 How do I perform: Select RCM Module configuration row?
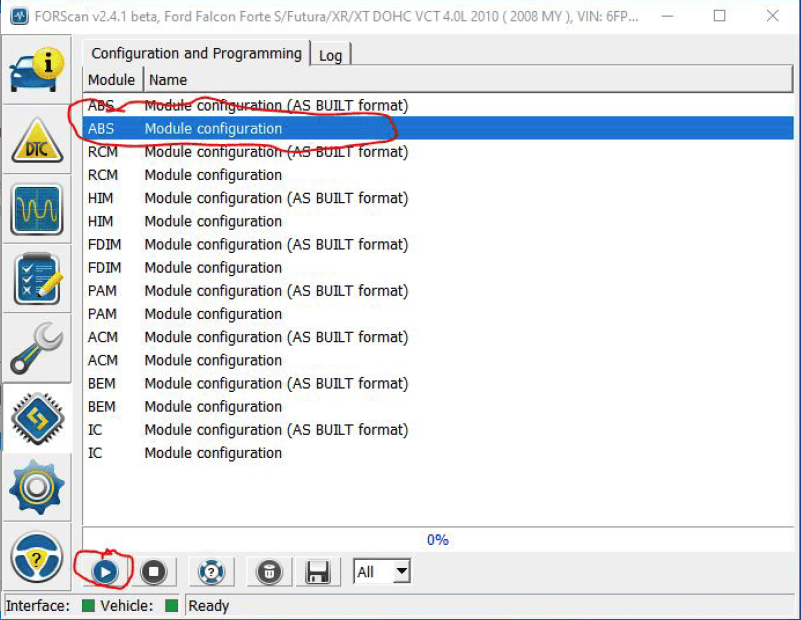point(438,175)
